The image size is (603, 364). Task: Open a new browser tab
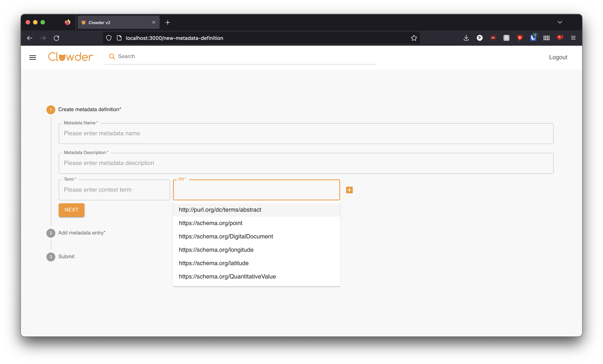coord(168,22)
